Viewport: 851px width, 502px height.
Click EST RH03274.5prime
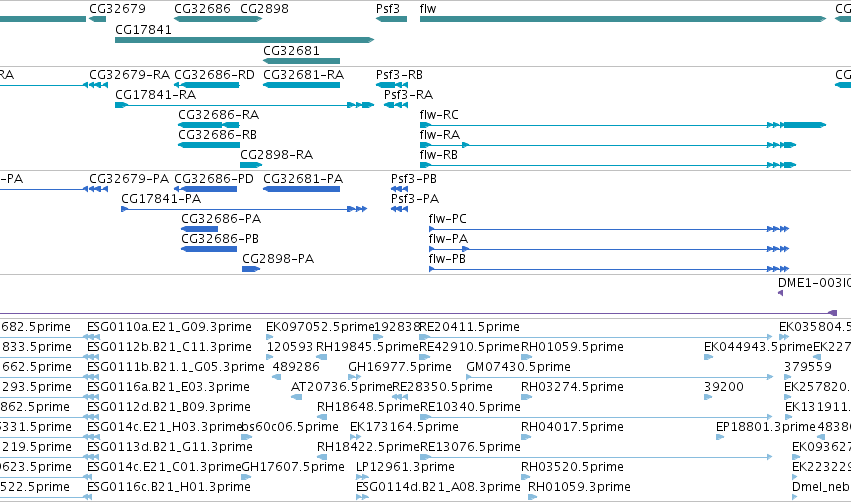coord(572,387)
